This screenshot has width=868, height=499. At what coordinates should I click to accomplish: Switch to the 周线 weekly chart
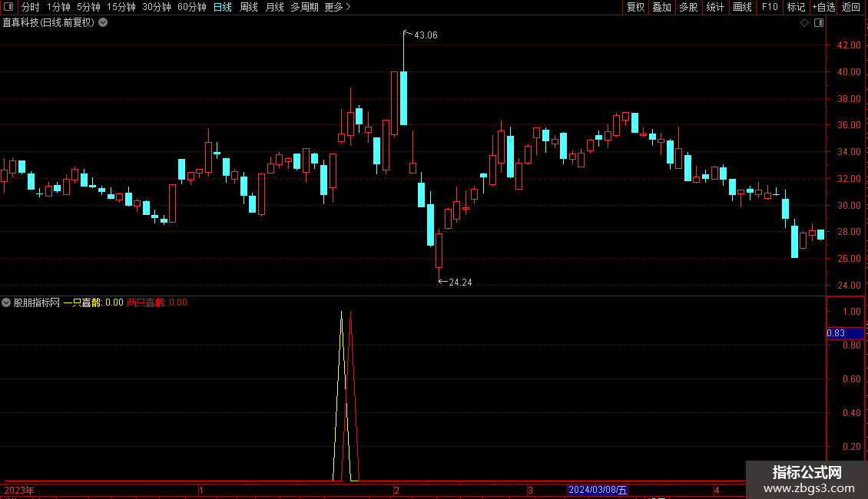[249, 7]
